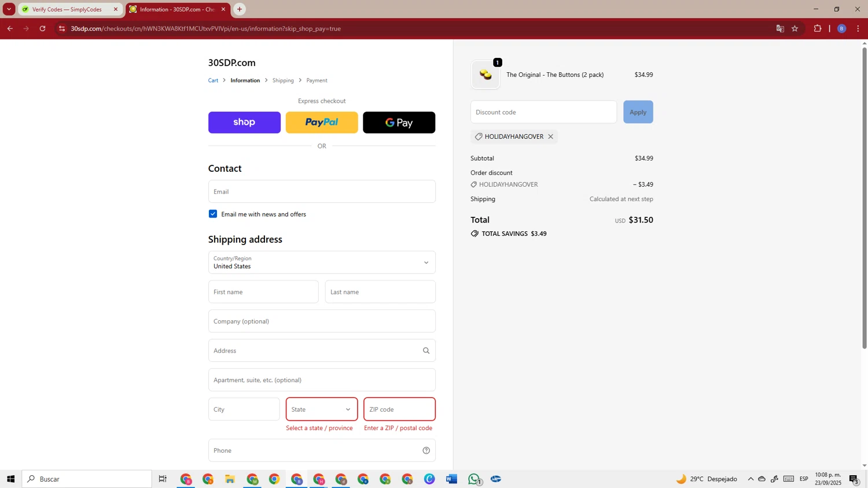Open Task View on the taskbar
The height and width of the screenshot is (488, 868).
point(163,479)
